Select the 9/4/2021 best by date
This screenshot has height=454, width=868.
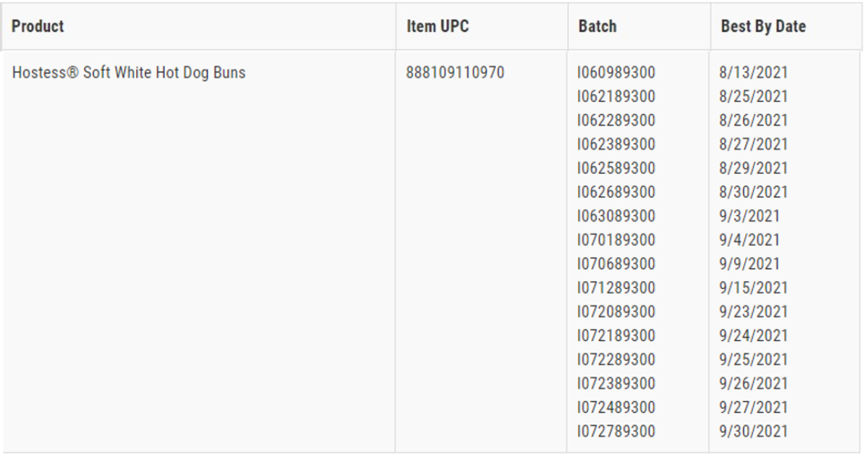point(750,240)
